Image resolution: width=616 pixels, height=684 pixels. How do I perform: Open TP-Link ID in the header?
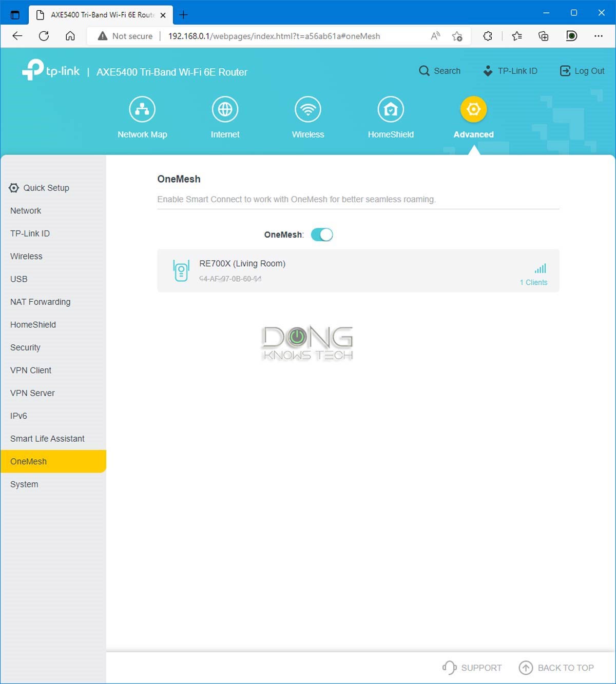(x=510, y=71)
